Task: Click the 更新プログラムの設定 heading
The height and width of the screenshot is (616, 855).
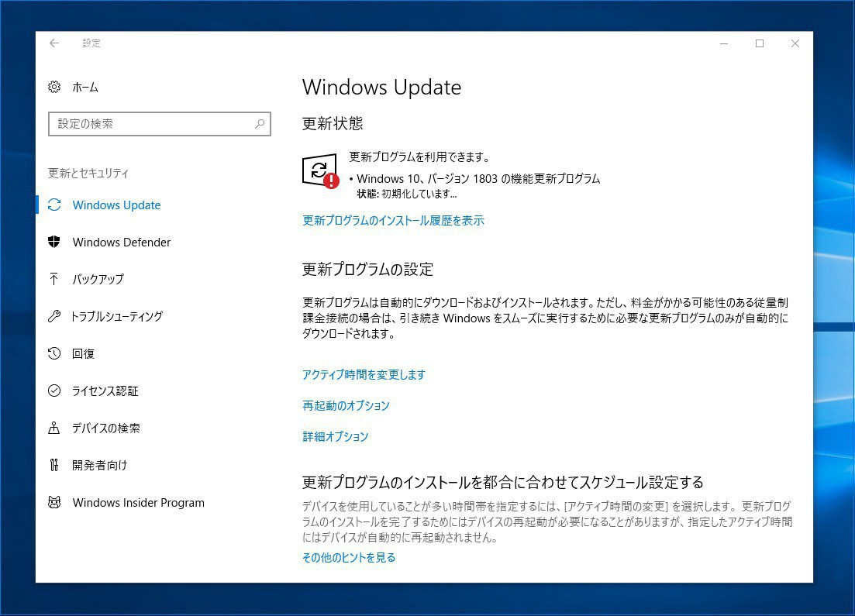Action: click(x=368, y=270)
